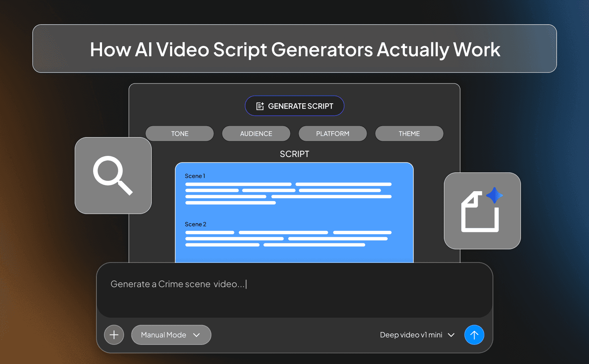The height and width of the screenshot is (364, 589).
Task: Click the script icon in Generate Script
Action: [260, 106]
